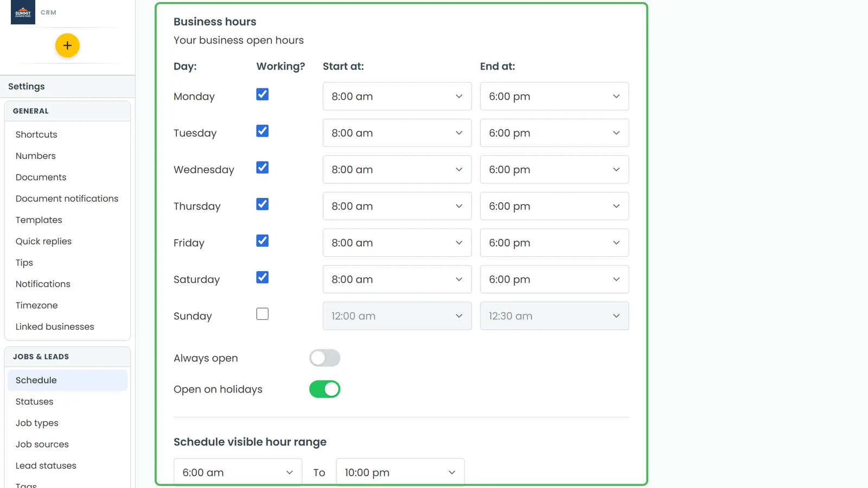Enable the Always open switch

point(325,358)
